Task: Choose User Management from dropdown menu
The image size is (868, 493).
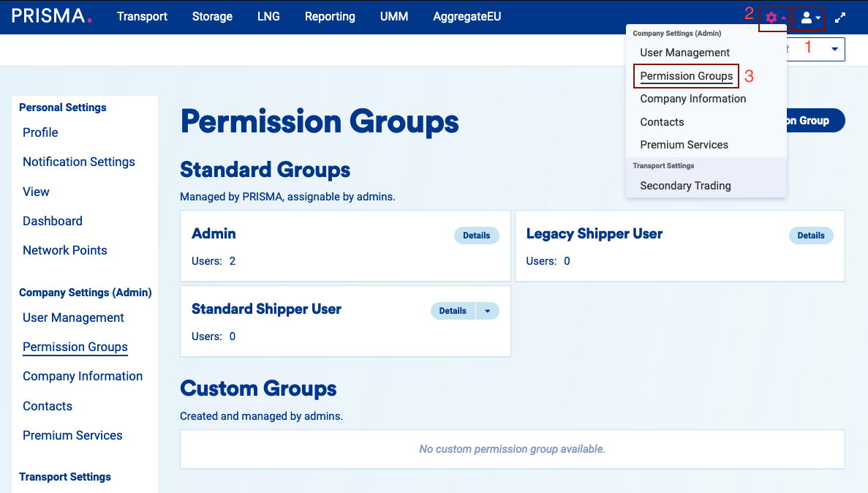Action: 684,53
